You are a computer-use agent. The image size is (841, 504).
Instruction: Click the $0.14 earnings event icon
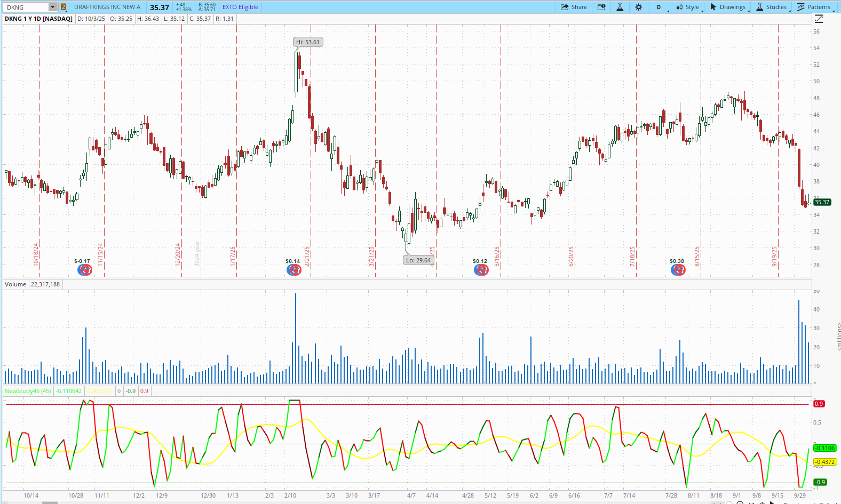(294, 270)
